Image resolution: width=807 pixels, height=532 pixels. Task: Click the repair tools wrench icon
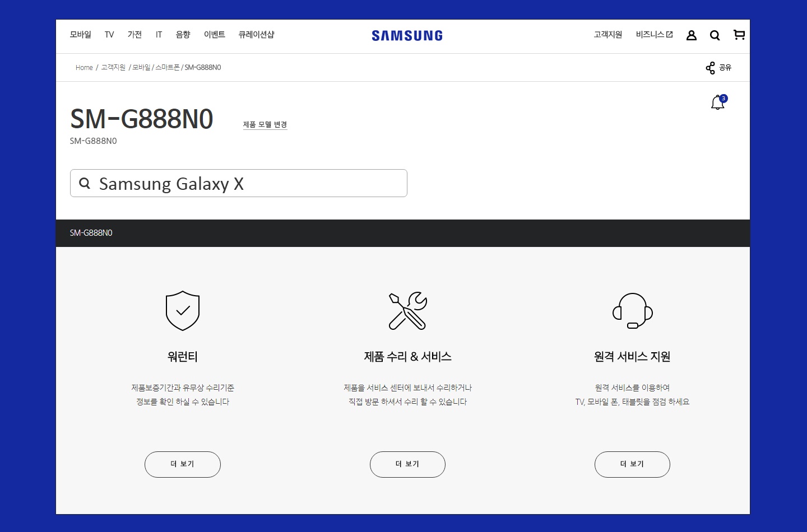pyautogui.click(x=408, y=311)
